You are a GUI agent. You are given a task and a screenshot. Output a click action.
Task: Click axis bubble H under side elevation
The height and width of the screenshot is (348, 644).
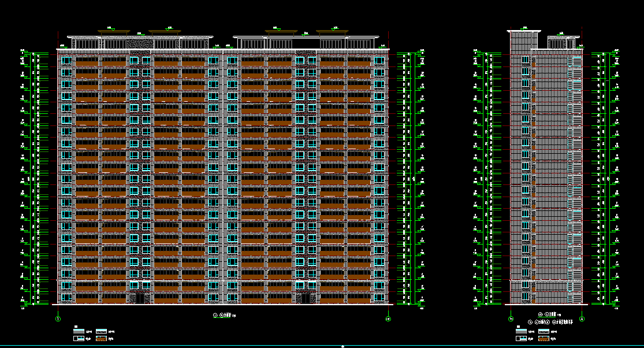pyautogui.click(x=511, y=319)
